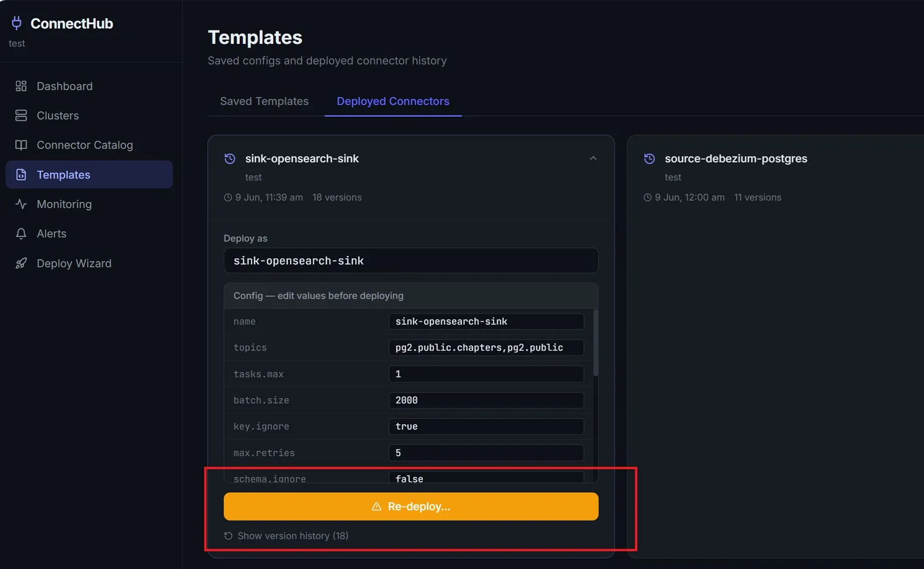Show version history (18) link
This screenshot has height=569, width=924.
[286, 536]
